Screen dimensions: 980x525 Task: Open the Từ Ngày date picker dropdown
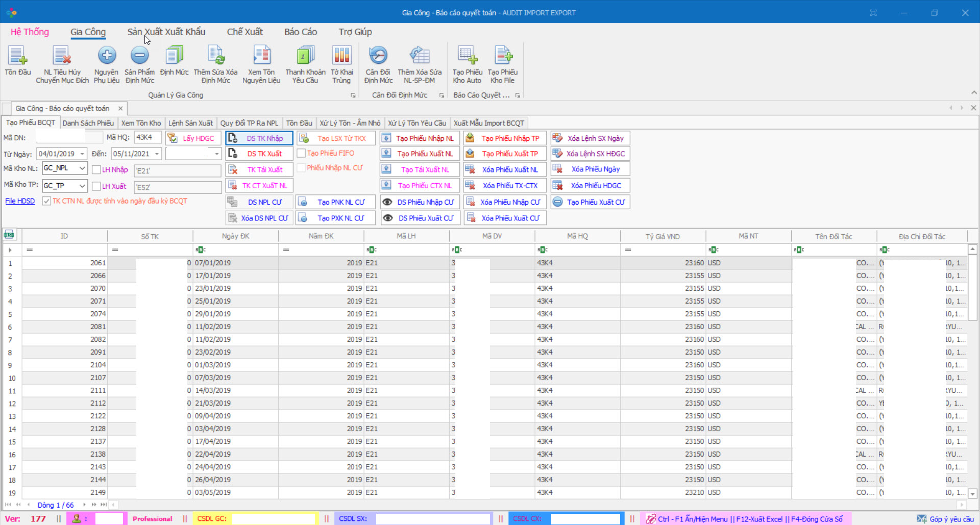(82, 154)
